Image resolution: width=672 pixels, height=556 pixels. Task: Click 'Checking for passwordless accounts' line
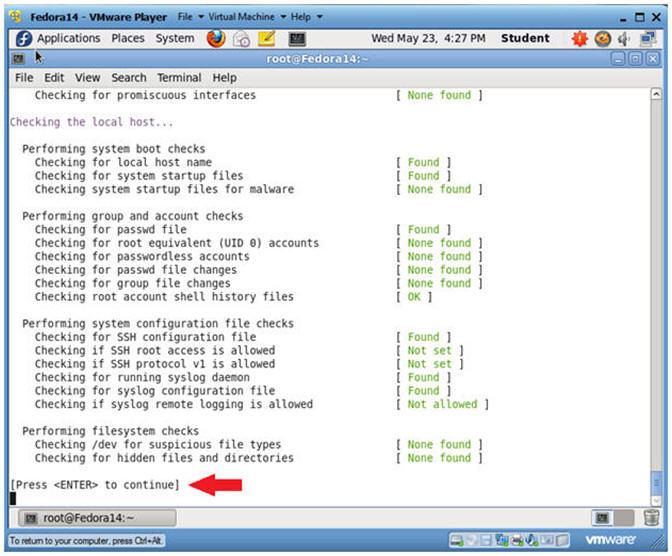tap(142, 256)
